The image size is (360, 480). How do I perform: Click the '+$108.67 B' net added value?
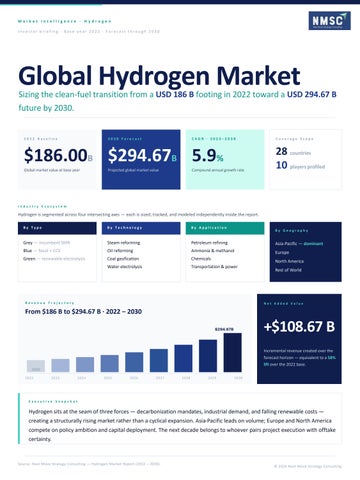pos(299,327)
